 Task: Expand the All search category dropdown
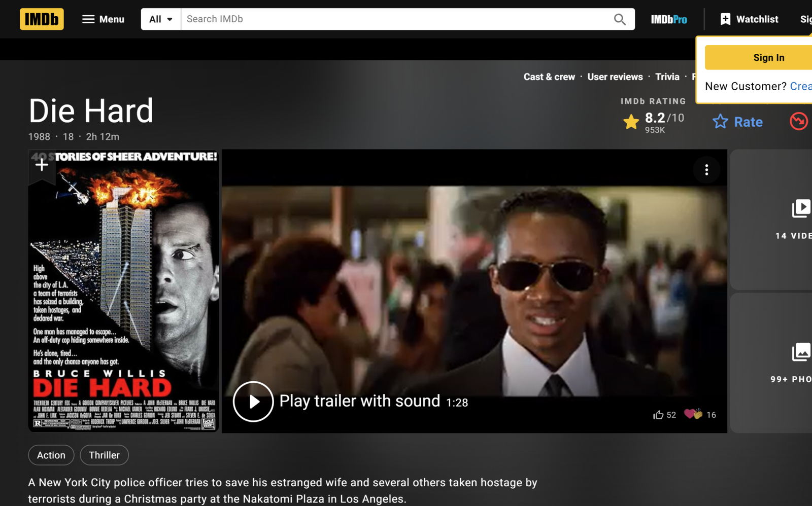coord(161,19)
